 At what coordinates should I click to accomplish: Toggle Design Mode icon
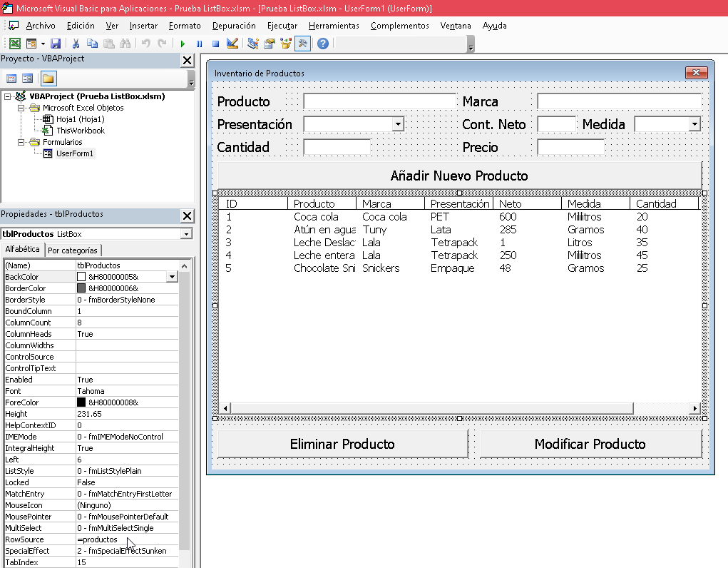point(232,44)
